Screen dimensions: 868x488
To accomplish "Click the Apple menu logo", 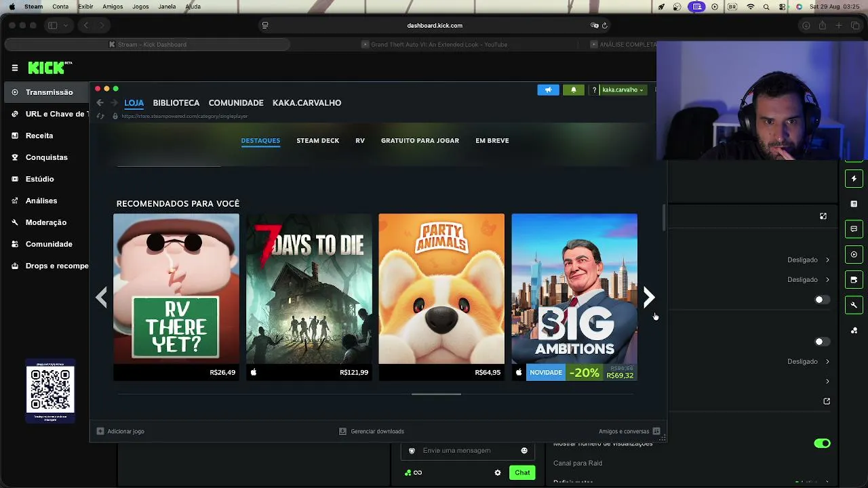I will (12, 7).
